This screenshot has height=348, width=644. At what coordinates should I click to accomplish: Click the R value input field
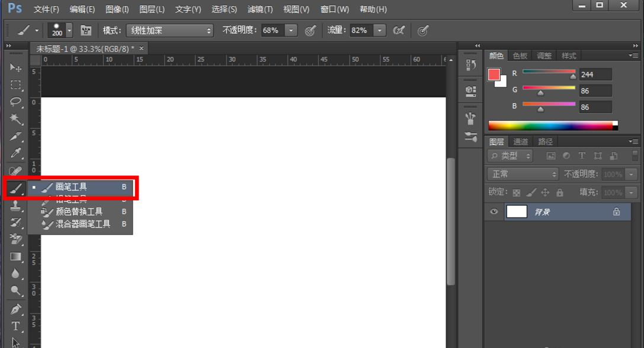pos(595,74)
